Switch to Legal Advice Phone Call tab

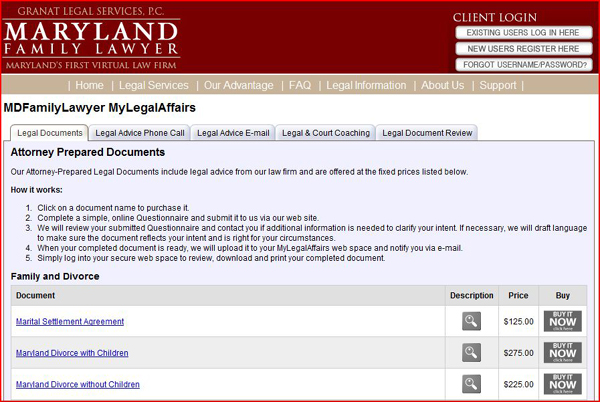[x=140, y=133]
